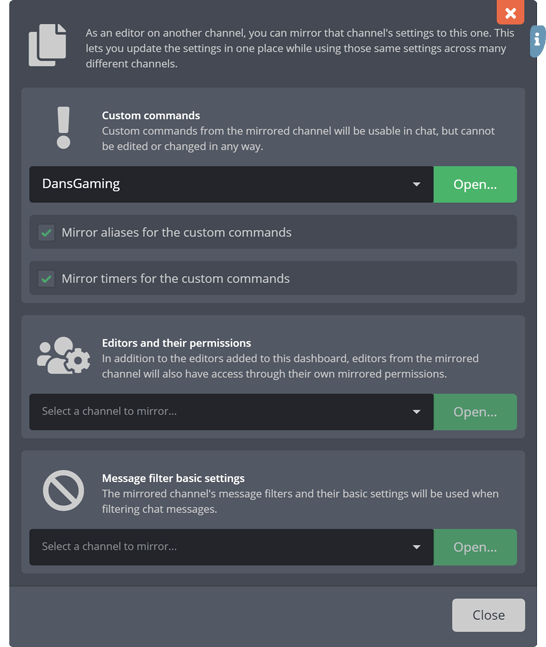Uncheck Mirror aliases for the custom commands

click(46, 233)
